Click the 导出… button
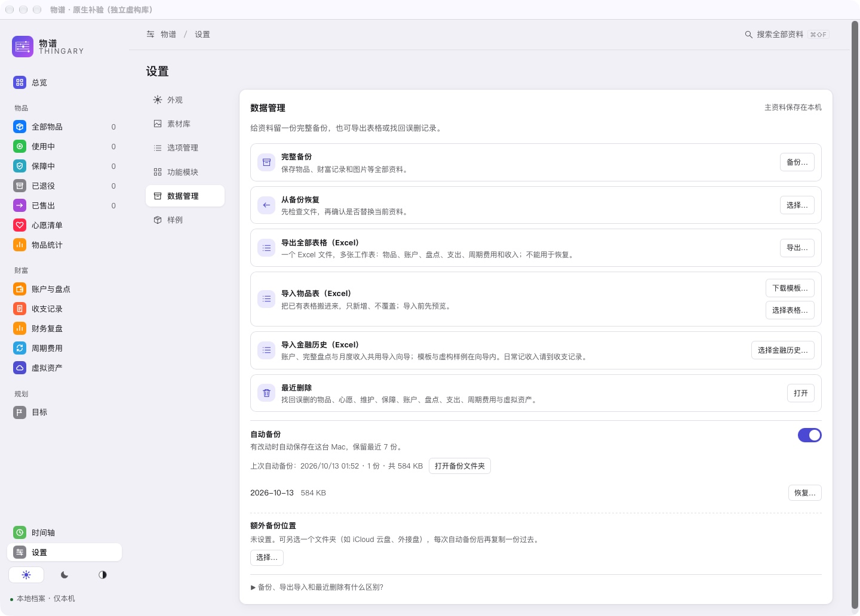Screen dimensions: 860x616 [x=797, y=248]
